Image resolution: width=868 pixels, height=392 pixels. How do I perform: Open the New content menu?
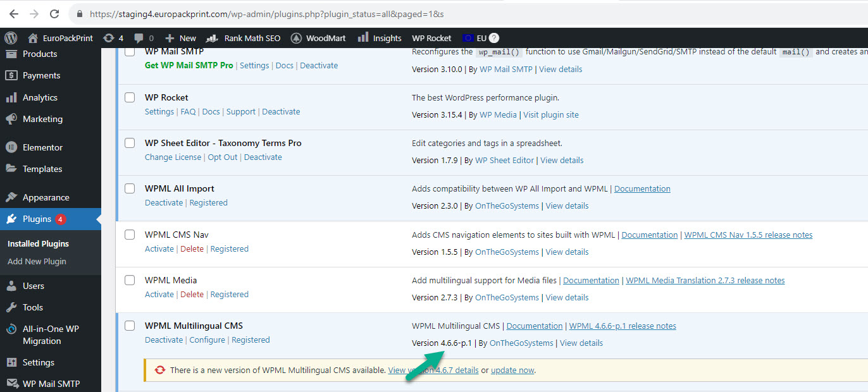[x=180, y=38]
